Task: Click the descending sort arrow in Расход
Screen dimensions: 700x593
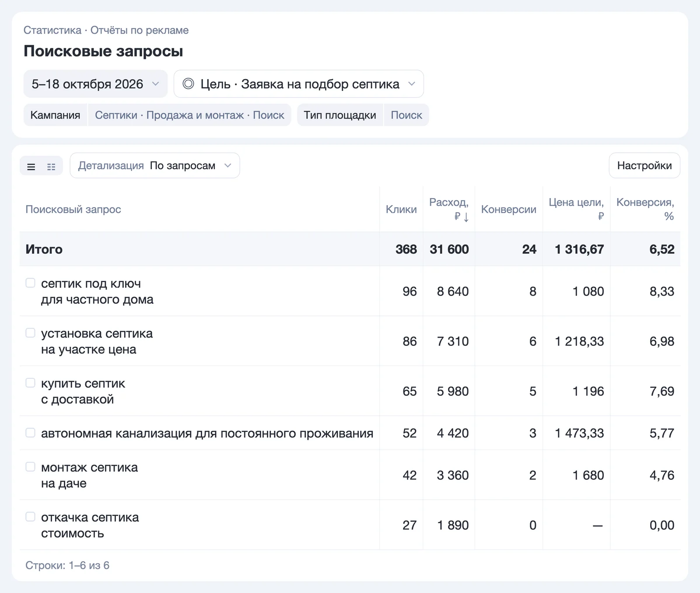Action: pyautogui.click(x=466, y=216)
